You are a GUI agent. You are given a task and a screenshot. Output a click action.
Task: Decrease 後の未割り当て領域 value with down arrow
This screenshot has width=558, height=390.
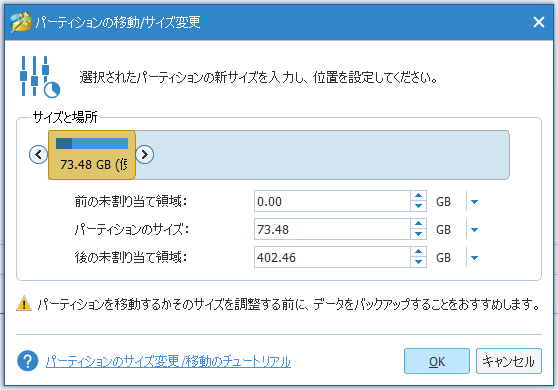click(x=418, y=262)
